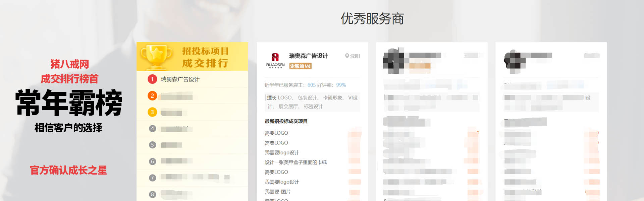Click the 企服通 V4 badge
Screen dimensions: 644x201
(x=301, y=66)
